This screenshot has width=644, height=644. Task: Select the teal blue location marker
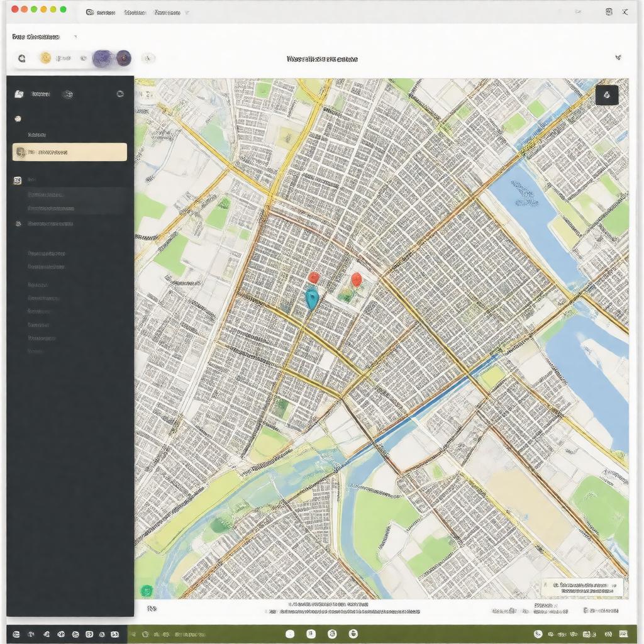[x=311, y=298]
